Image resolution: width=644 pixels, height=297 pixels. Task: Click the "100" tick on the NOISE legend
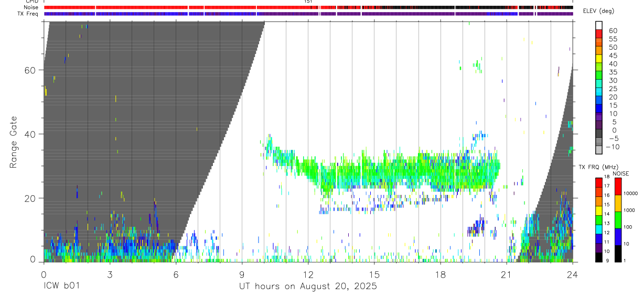point(628,227)
